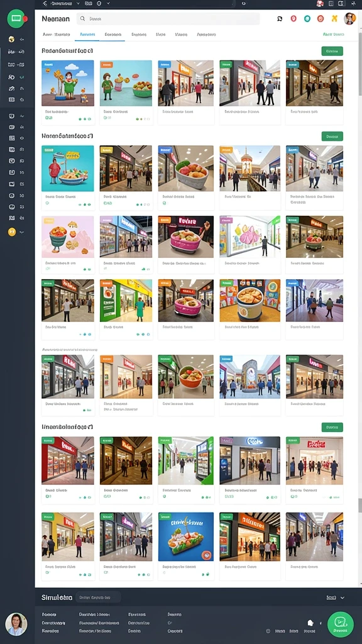
Task: Open the user avatar at top right
Action: 349,18
